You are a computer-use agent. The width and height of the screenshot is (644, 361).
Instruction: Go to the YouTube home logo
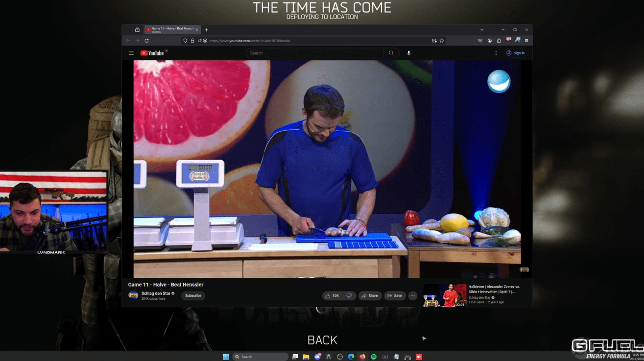tap(153, 53)
